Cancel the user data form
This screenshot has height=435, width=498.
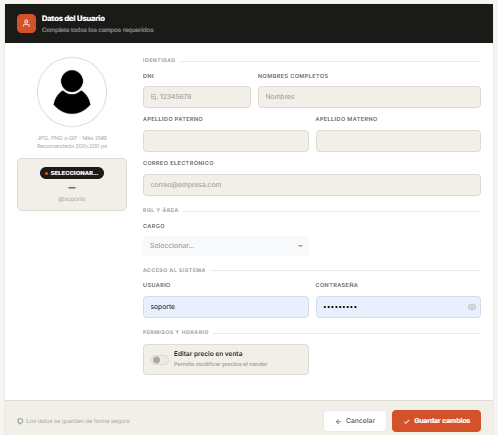pyautogui.click(x=355, y=421)
